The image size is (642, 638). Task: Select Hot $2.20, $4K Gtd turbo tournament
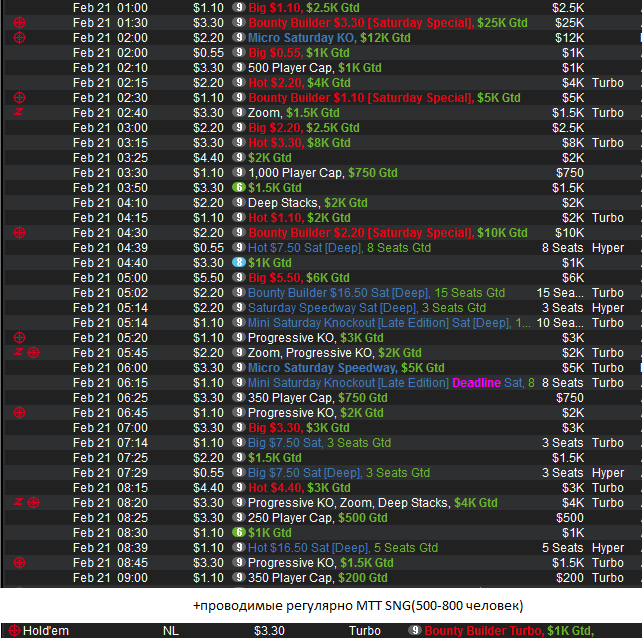point(299,83)
